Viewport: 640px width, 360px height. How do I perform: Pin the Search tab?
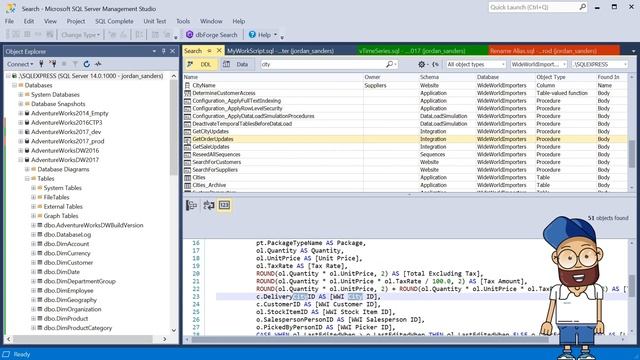[x=209, y=51]
